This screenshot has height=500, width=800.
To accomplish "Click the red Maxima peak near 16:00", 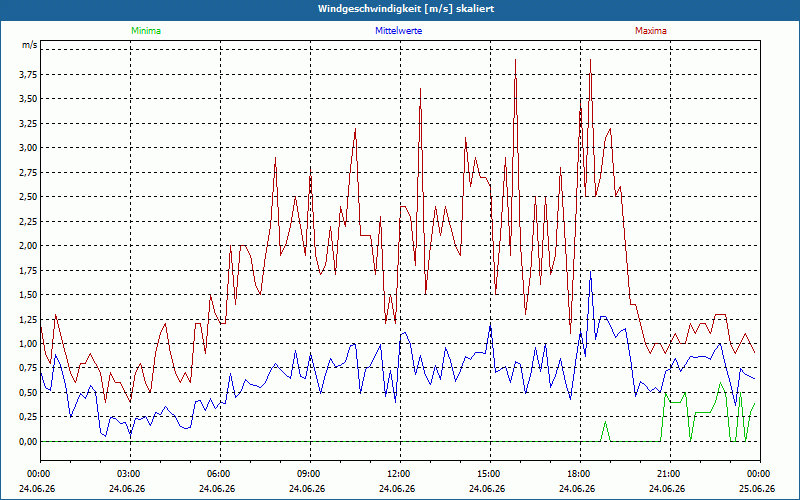I will (x=515, y=60).
